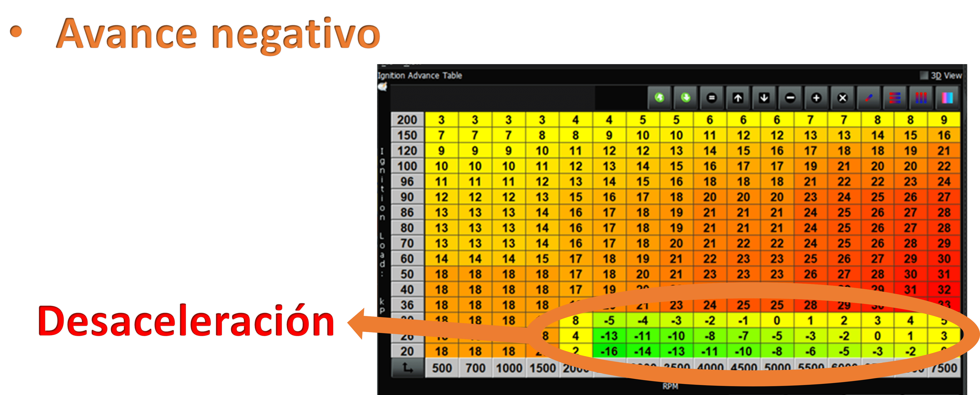Click the green Redo arrow icon

(x=686, y=98)
